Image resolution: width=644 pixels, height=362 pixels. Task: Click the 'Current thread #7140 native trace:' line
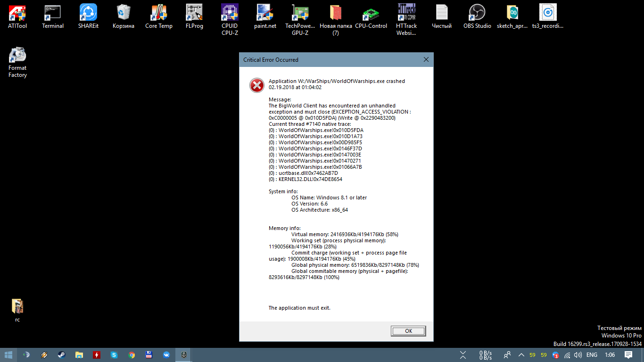pyautogui.click(x=310, y=124)
